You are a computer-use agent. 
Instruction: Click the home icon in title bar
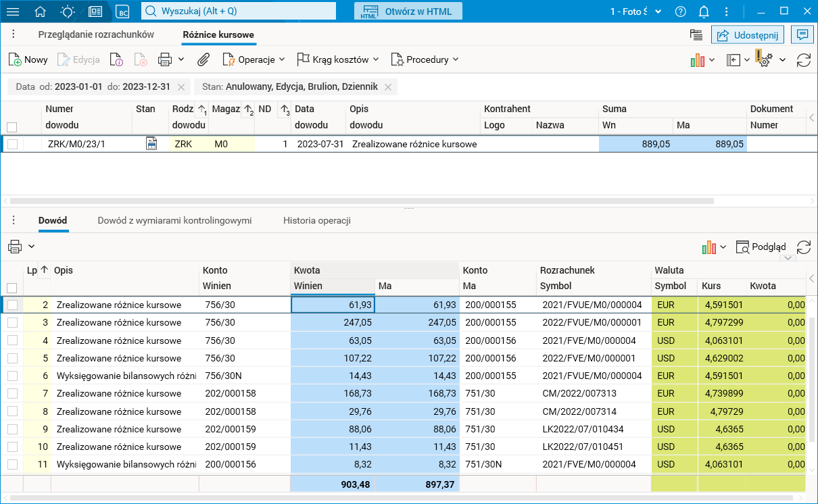41,11
